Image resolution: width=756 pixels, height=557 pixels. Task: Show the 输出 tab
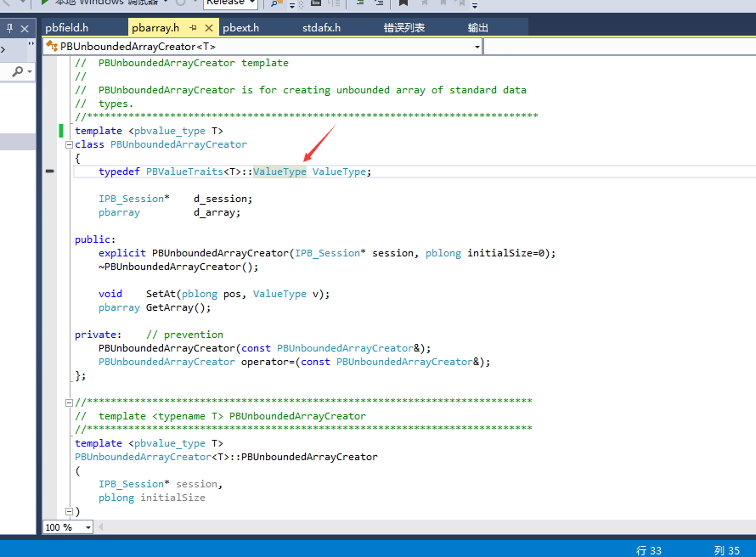coord(477,28)
